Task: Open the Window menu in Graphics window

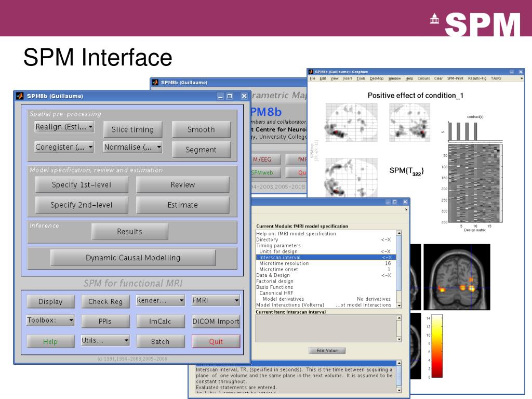Action: 395,78
